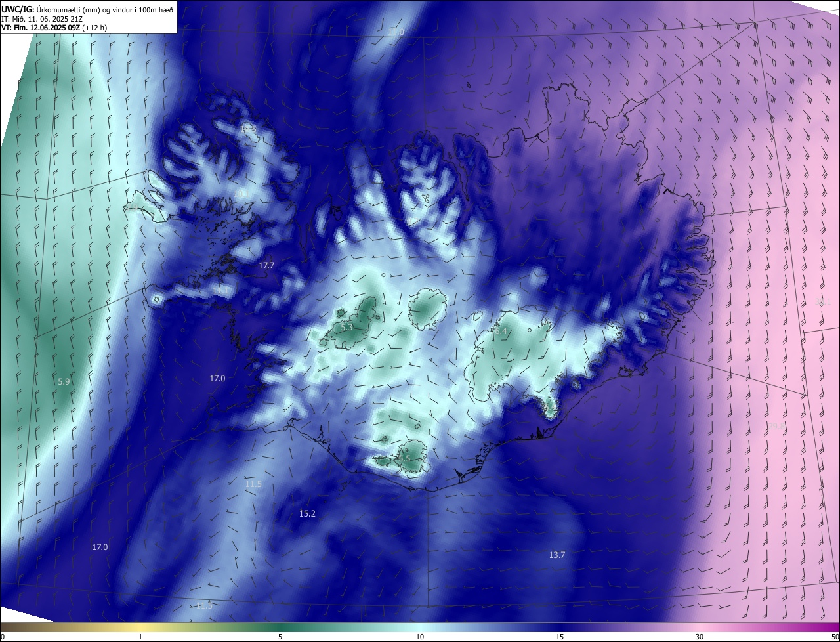Click the 11.1 value label near Snæfellsnes
This screenshot has height=642, width=840.
coord(221,290)
